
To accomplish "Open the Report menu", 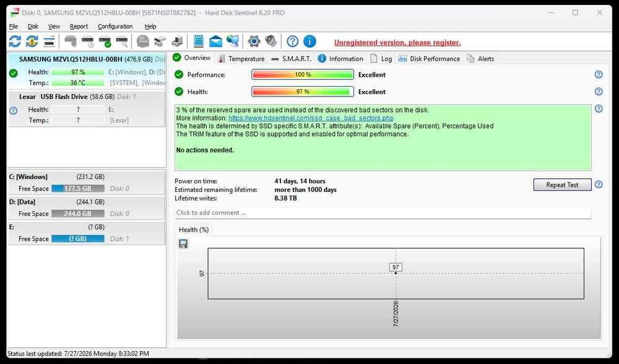I will pos(79,26).
